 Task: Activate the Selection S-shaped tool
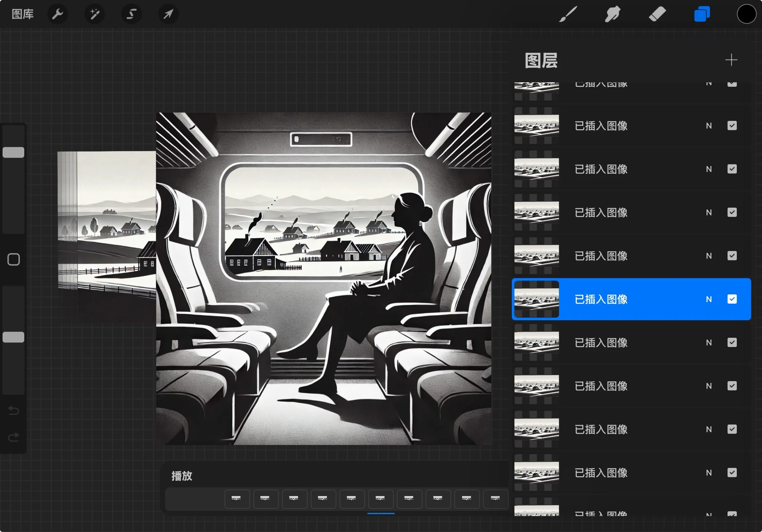[131, 14]
